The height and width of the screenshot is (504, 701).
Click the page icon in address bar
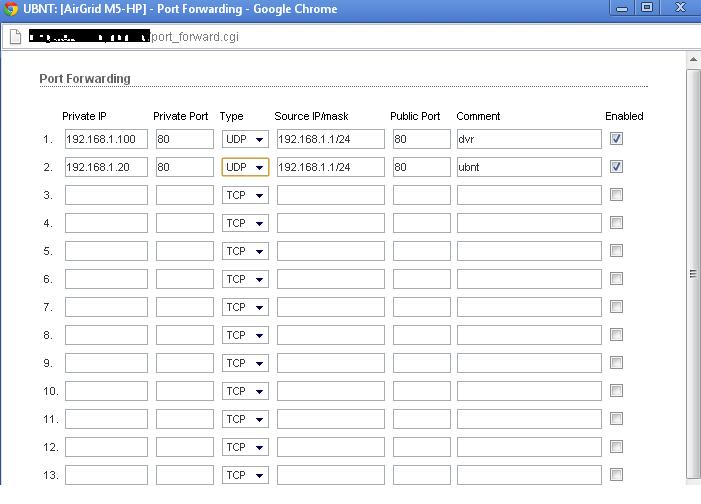click(x=15, y=37)
